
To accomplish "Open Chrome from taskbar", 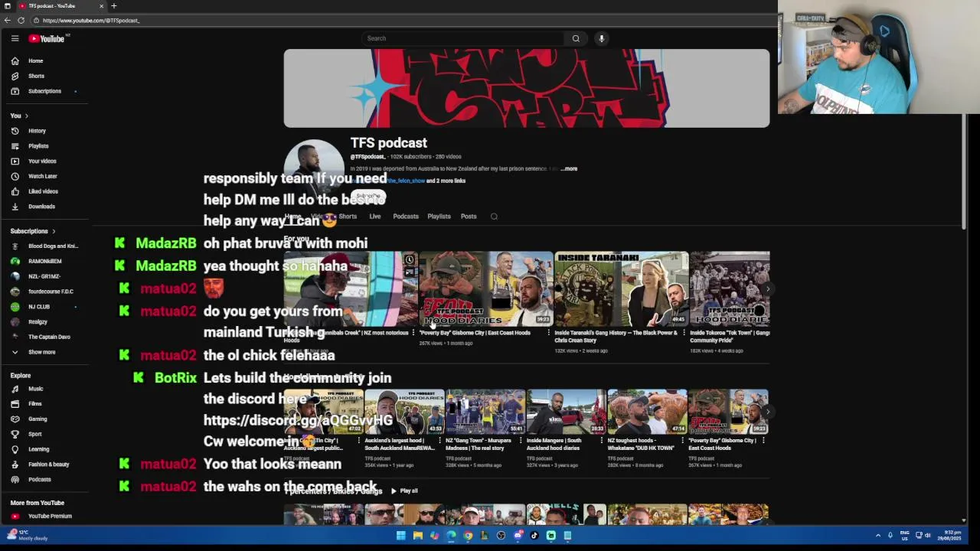I will [468, 536].
